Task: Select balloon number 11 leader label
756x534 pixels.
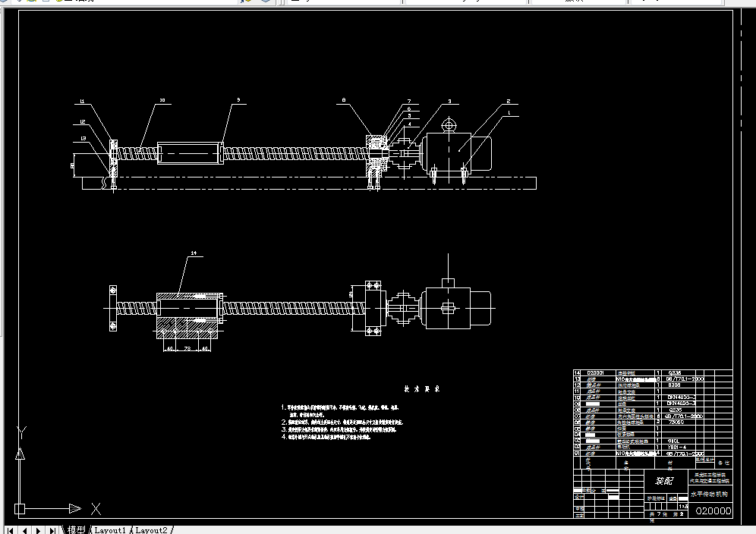Action: (x=82, y=101)
